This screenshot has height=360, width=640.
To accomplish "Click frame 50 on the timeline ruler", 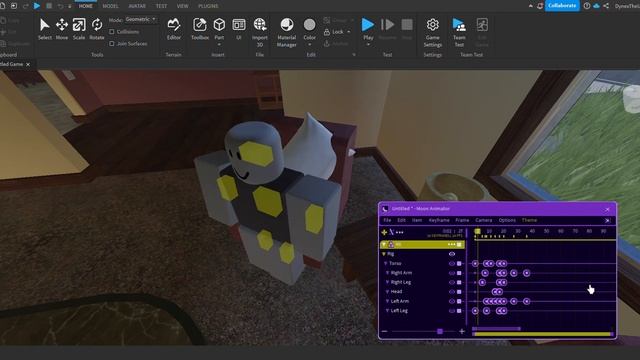I will [x=547, y=231].
